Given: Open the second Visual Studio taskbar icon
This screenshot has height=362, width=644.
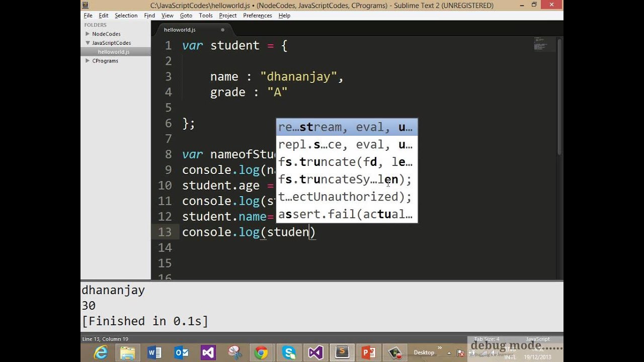Looking at the screenshot, I should pos(315,352).
